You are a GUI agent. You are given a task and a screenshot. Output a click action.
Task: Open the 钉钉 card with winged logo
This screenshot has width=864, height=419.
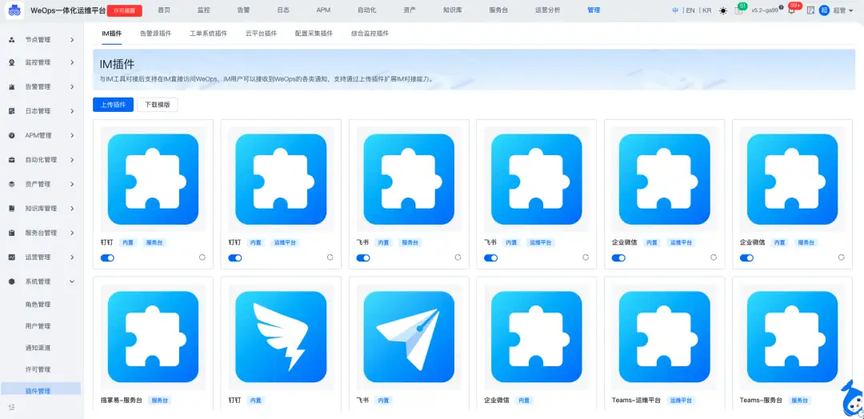pos(280,337)
